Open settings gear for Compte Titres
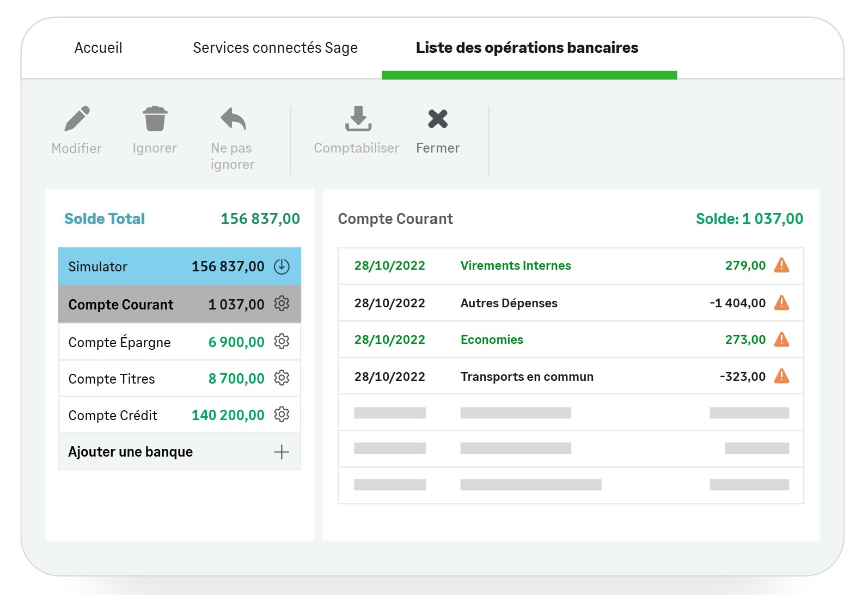This screenshot has height=595, width=868. (x=282, y=378)
